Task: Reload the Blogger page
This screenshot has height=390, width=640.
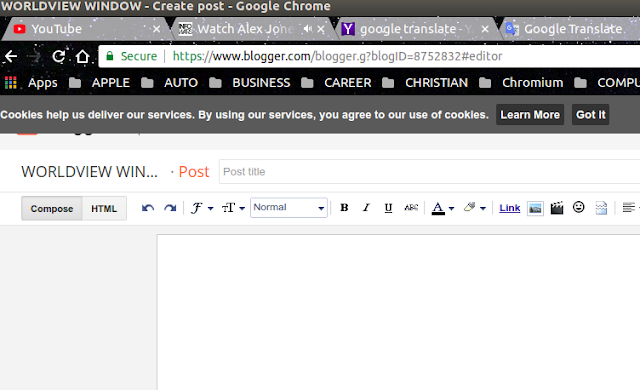Action: pyautogui.click(x=59, y=56)
